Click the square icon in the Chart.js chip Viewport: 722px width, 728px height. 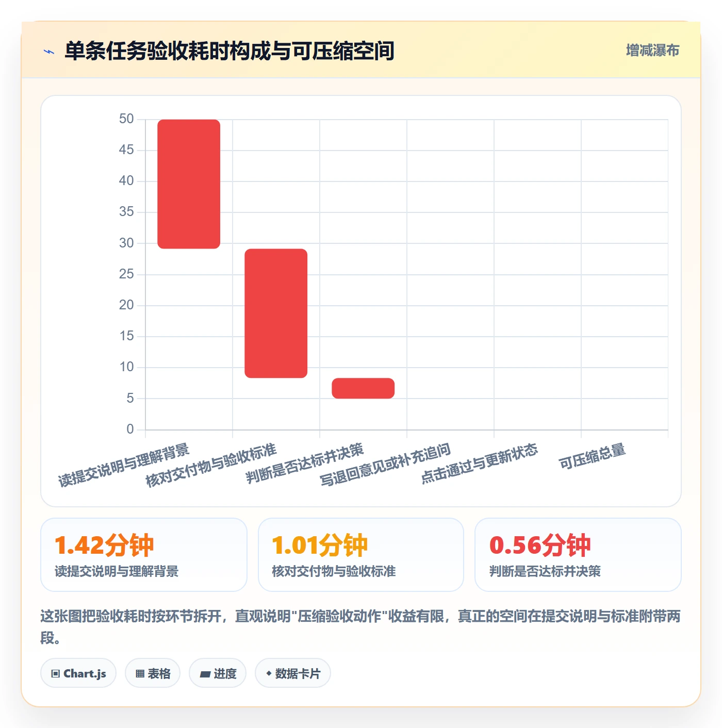click(56, 673)
